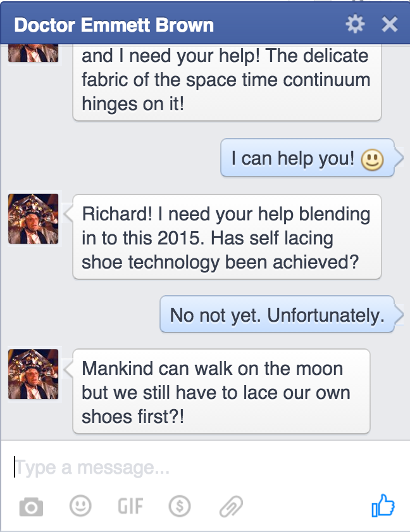Click avatar beside the 'Richard! I need your help' message

[x=34, y=218]
